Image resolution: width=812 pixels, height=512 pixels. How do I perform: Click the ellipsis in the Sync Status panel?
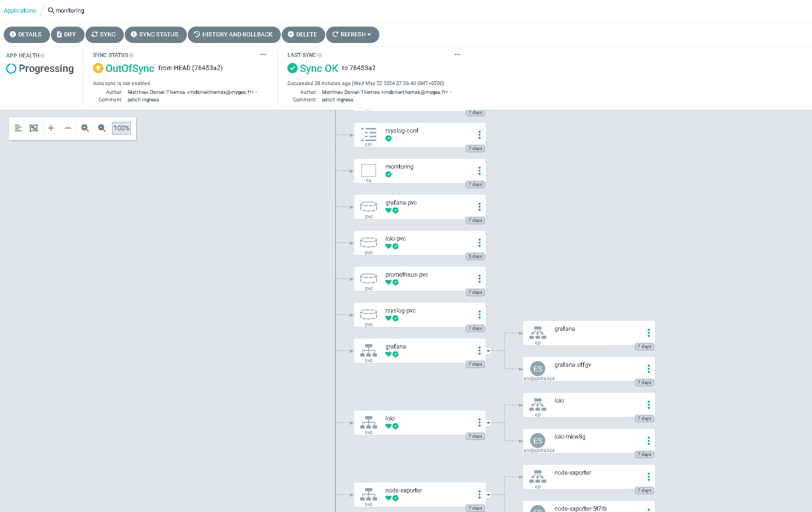[263, 55]
